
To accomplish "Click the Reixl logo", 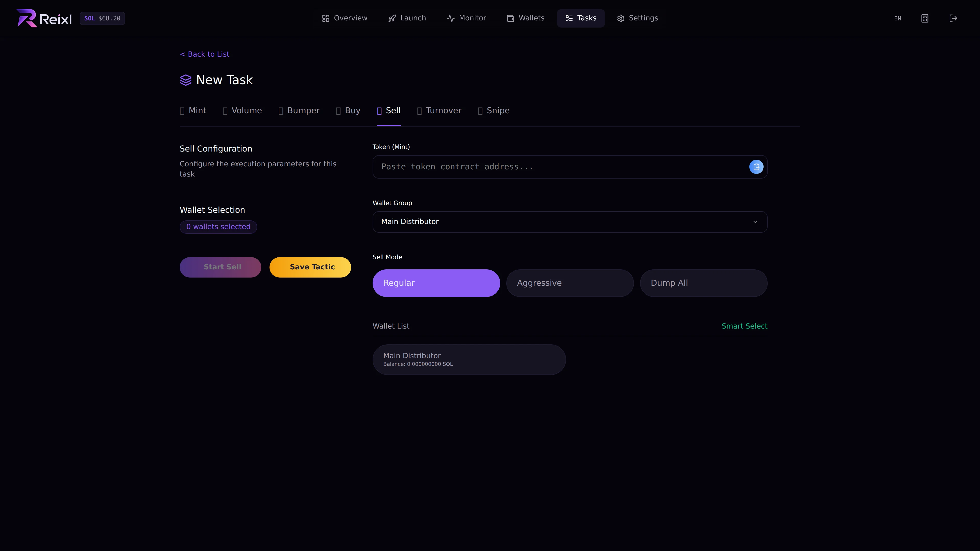I will [x=44, y=18].
